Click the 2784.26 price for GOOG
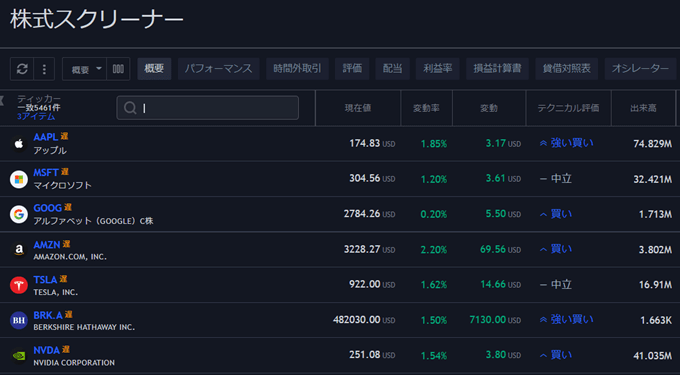The image size is (680, 375). [362, 214]
